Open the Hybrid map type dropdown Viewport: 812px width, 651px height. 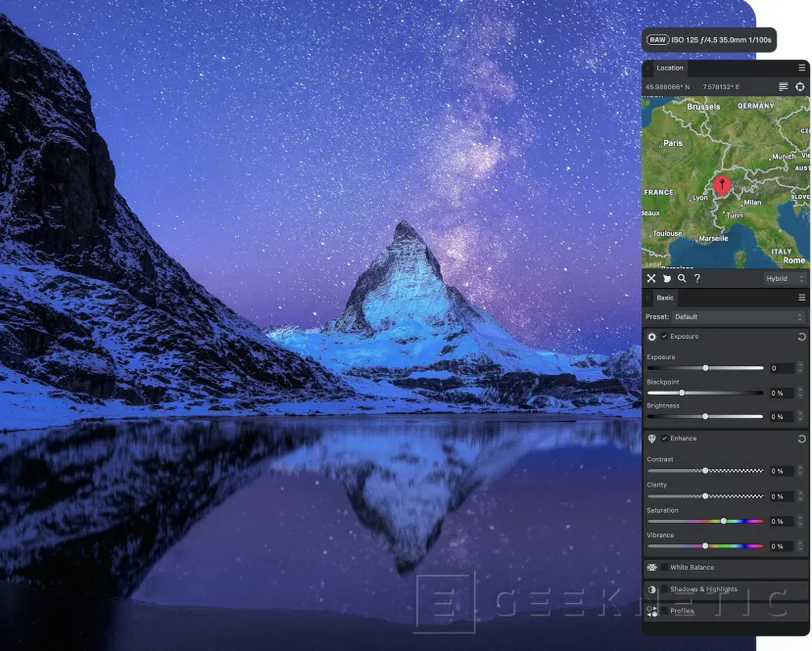pyautogui.click(x=785, y=278)
